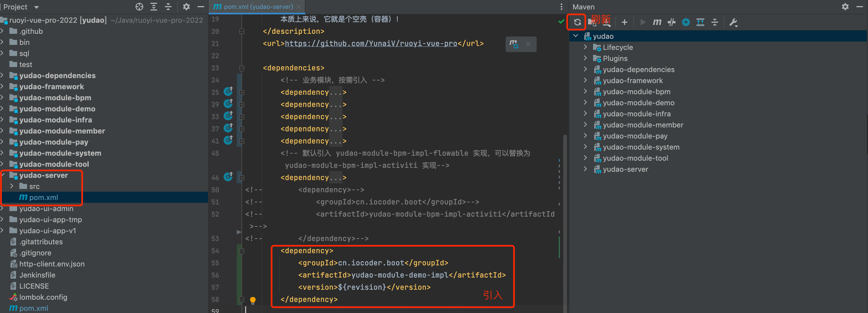Click Select Opened File crosshair icon in Project panel
868x313 pixels.
point(139,7)
